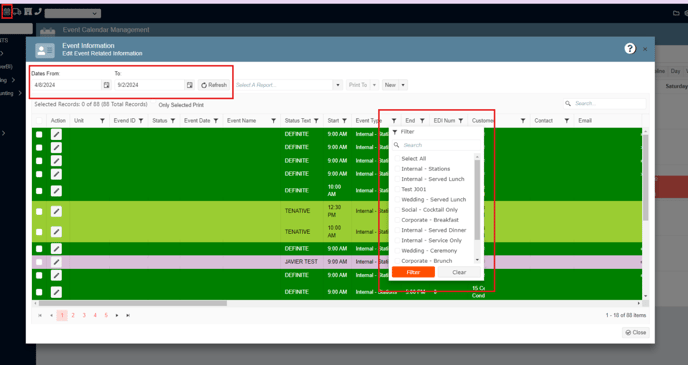
Task: Click the Print To button
Action: tap(358, 85)
